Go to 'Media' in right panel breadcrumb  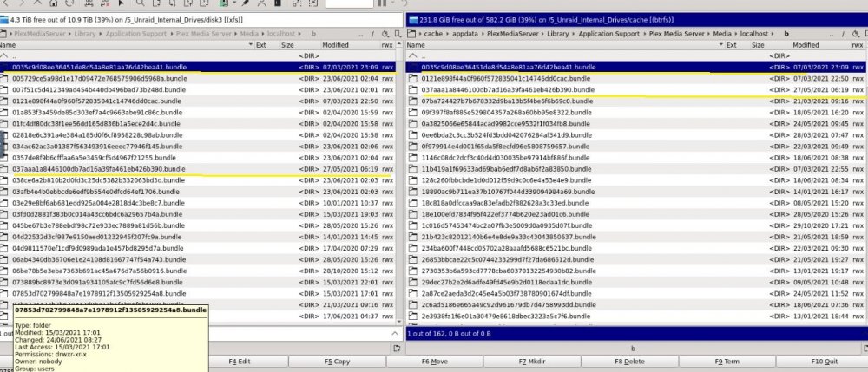pyautogui.click(x=722, y=34)
